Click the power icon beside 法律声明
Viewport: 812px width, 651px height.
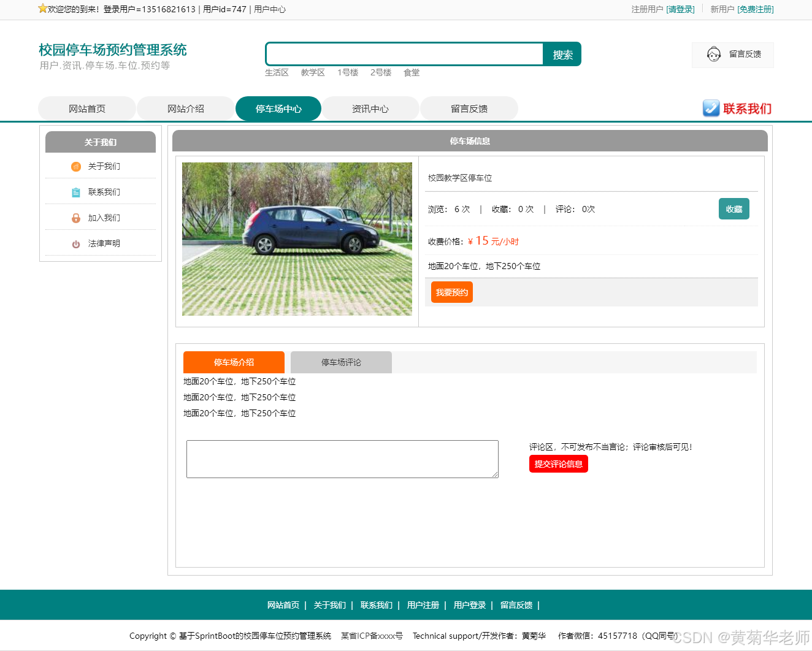(x=76, y=243)
